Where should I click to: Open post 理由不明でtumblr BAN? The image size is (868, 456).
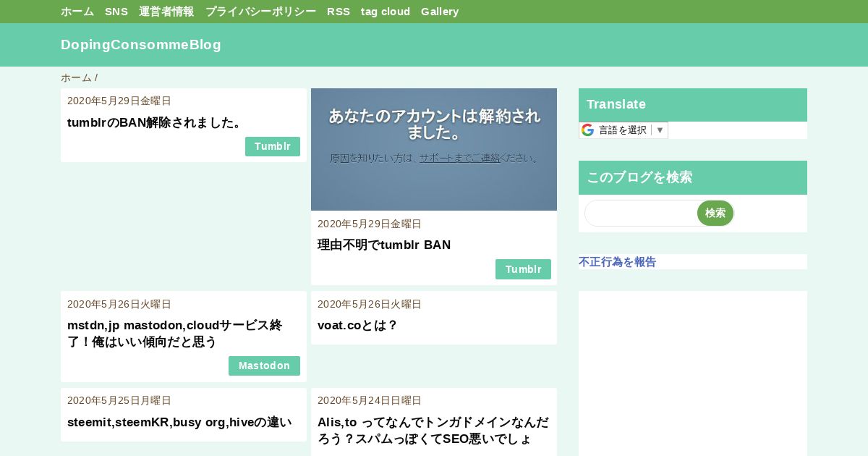point(384,245)
